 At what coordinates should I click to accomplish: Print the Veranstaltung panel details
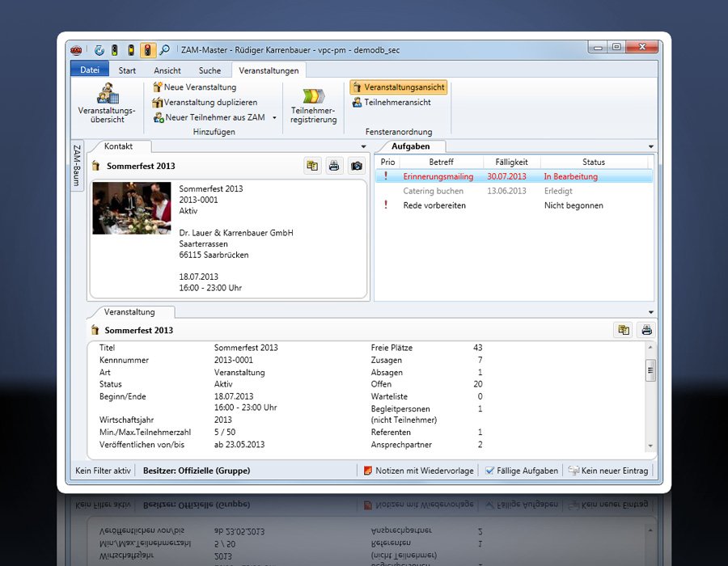[x=646, y=330]
